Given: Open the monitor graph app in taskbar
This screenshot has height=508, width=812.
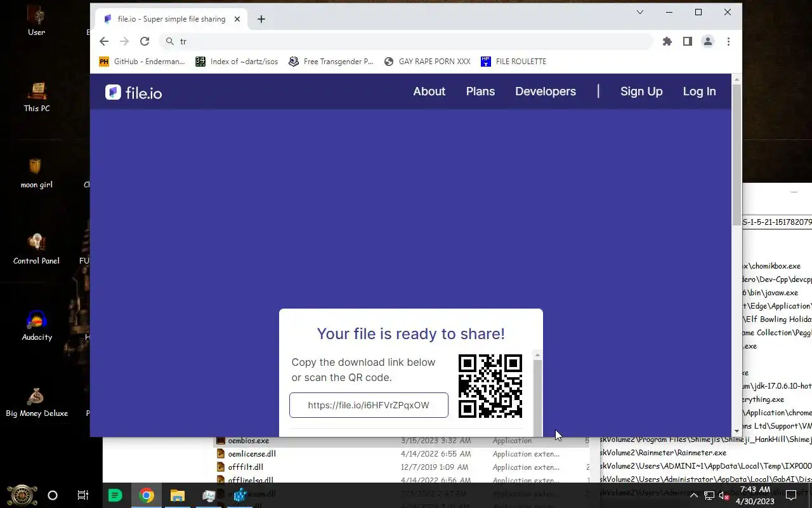Looking at the screenshot, I should click(209, 495).
